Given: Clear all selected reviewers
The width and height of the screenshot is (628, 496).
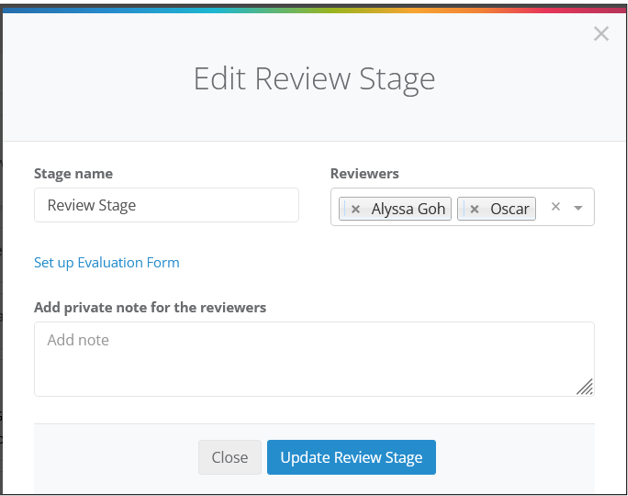Looking at the screenshot, I should [x=556, y=207].
